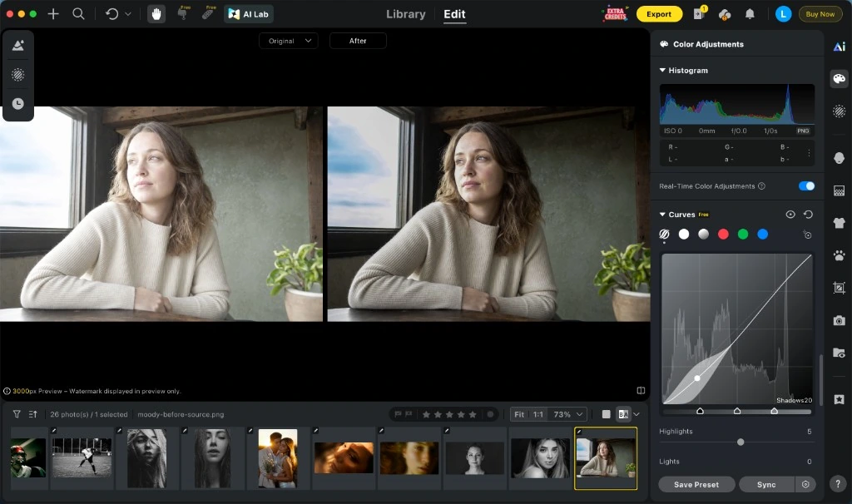Click the yellow Export button
The height and width of the screenshot is (504, 852).
click(659, 14)
